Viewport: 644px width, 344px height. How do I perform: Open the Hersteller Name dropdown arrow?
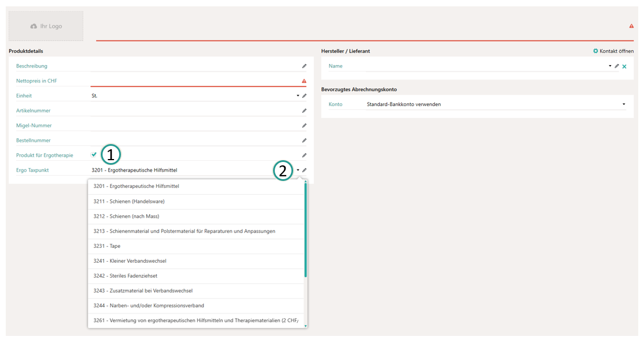[x=610, y=66]
